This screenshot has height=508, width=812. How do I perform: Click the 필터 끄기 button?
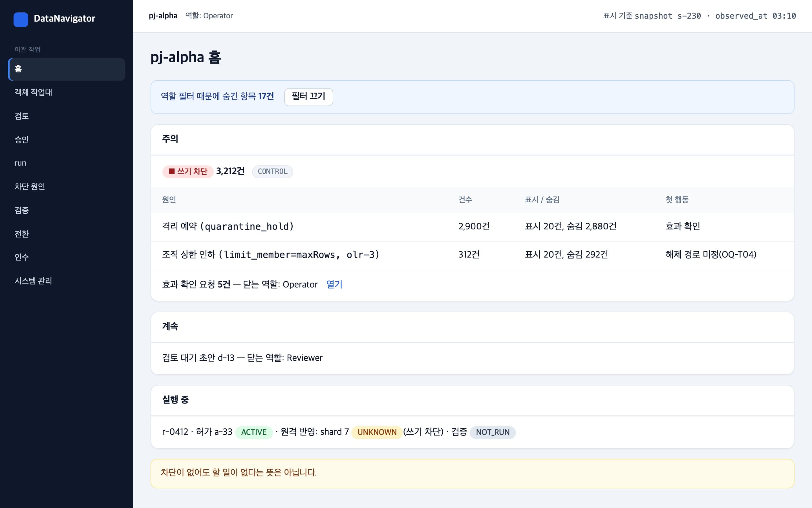click(x=308, y=97)
